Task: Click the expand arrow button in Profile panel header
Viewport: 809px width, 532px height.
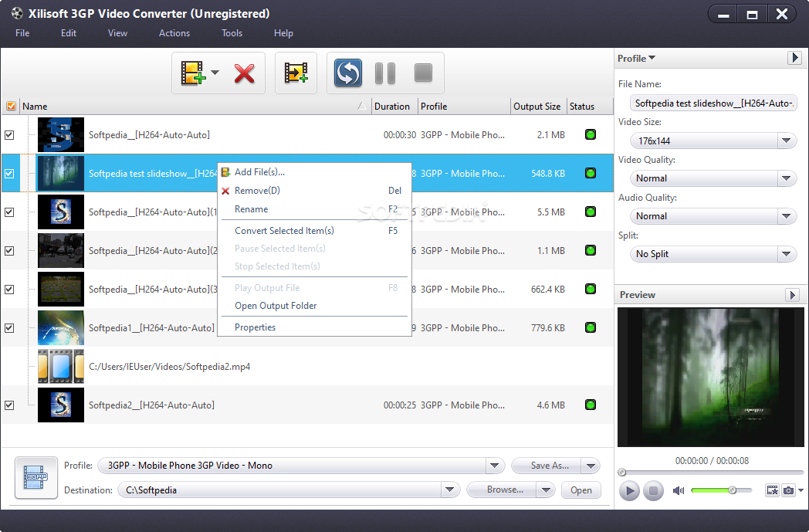Action: [x=794, y=58]
